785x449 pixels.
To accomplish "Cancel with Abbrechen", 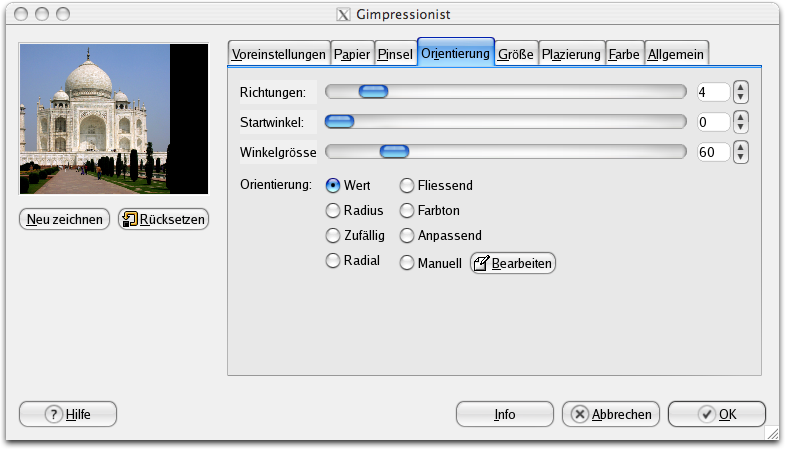I will coord(611,414).
